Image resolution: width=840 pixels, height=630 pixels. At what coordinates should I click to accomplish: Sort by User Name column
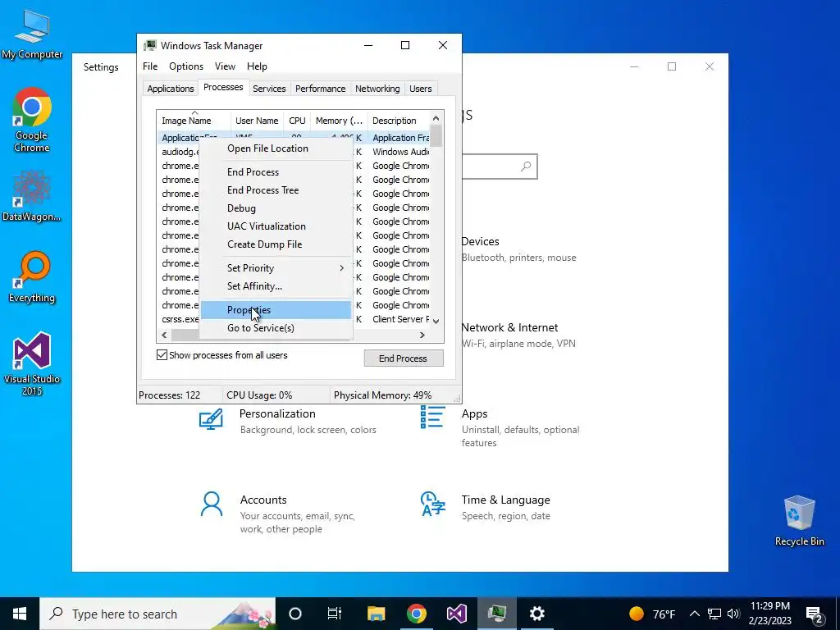[x=257, y=121]
